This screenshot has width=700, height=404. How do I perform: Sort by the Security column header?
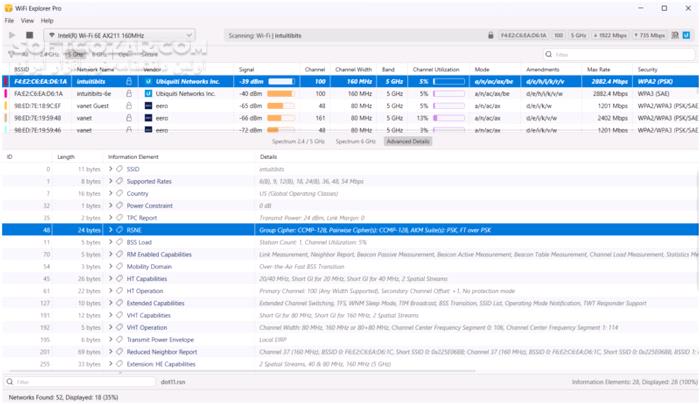[647, 70]
